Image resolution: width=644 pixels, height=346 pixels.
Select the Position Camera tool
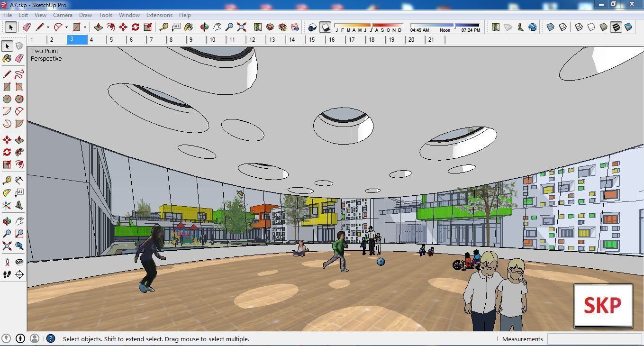[x=7, y=262]
